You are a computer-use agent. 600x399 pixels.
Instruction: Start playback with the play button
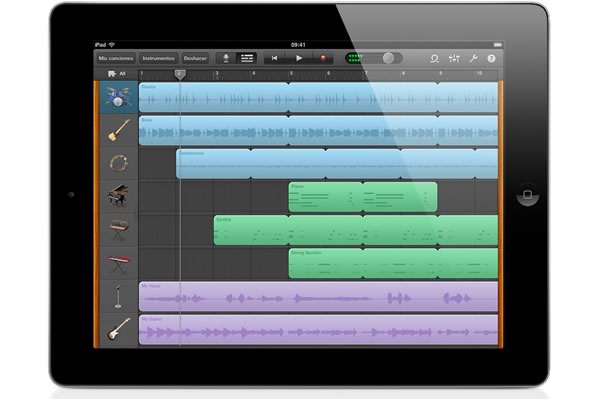[299, 58]
